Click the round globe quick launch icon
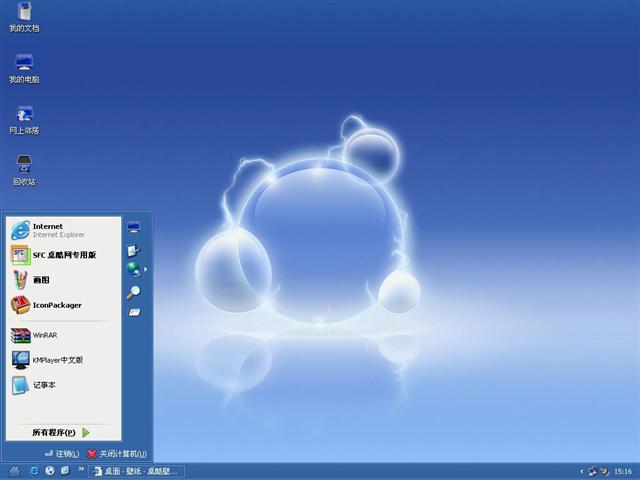This screenshot has height=480, width=640. [50, 471]
